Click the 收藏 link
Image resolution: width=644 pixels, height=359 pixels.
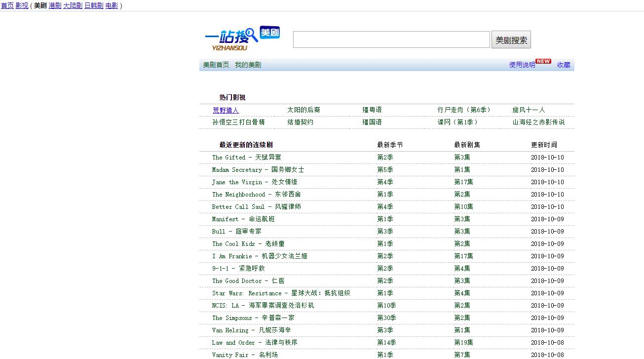(x=564, y=65)
